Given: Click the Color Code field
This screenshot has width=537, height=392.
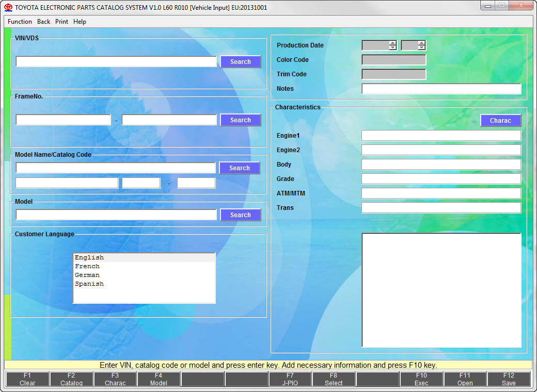Looking at the screenshot, I should click(x=394, y=60).
